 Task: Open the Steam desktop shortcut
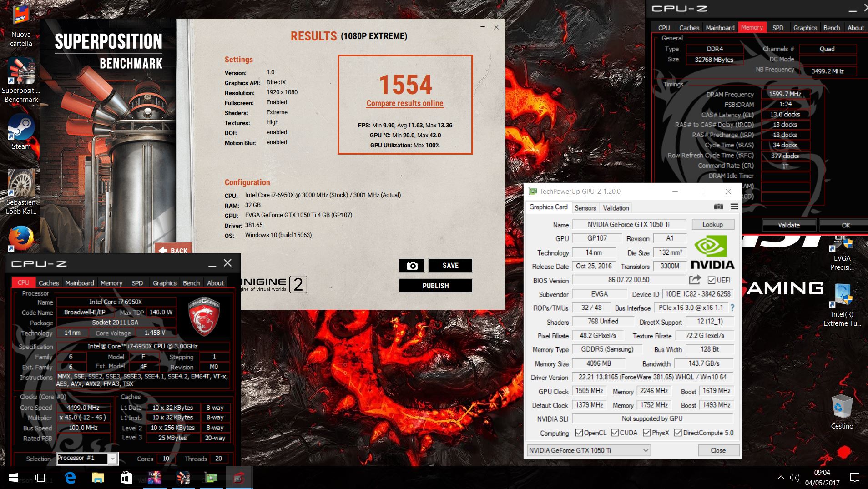coord(21,132)
